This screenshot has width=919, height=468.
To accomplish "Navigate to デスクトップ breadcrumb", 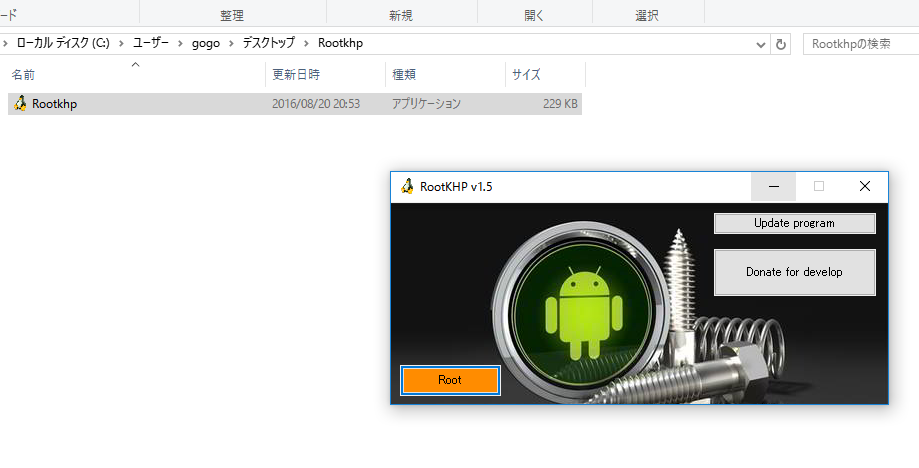I will (x=268, y=43).
